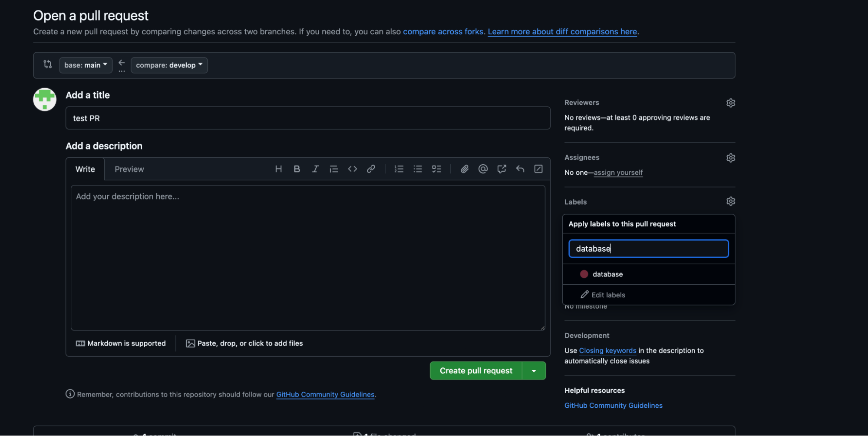Open Assignees gear settings

click(730, 158)
